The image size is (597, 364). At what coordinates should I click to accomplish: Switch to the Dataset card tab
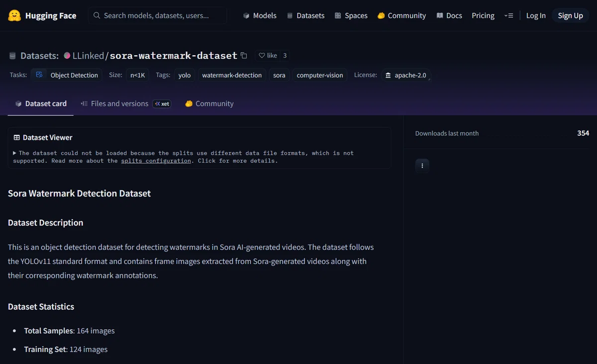[x=41, y=103]
